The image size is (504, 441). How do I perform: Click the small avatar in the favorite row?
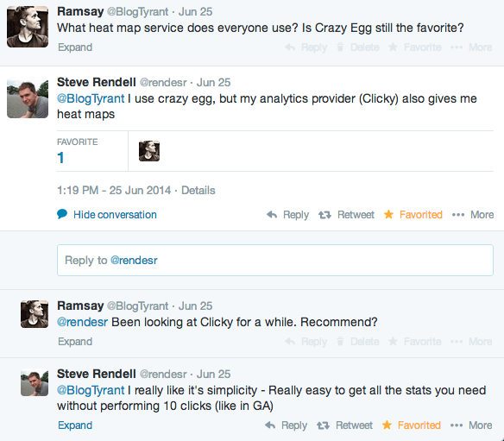(149, 151)
